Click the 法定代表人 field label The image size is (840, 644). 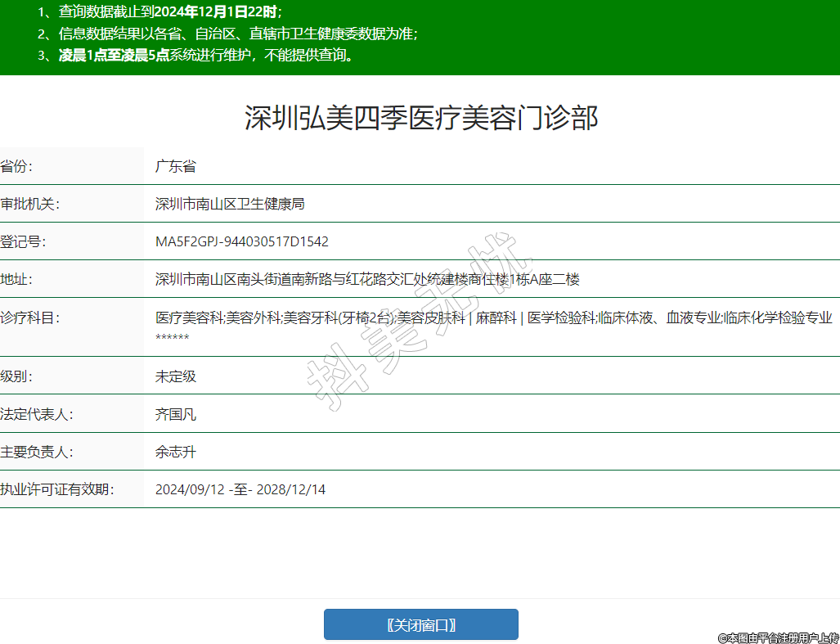point(37,414)
